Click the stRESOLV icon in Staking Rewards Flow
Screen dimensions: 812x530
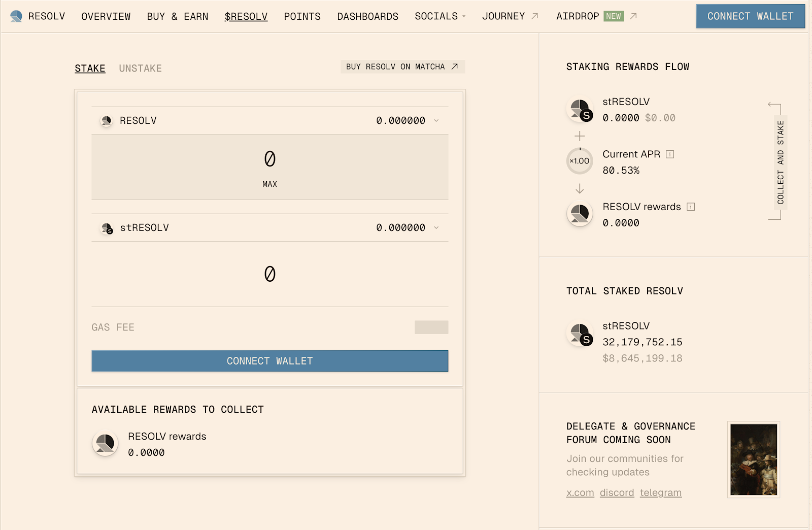(580, 110)
